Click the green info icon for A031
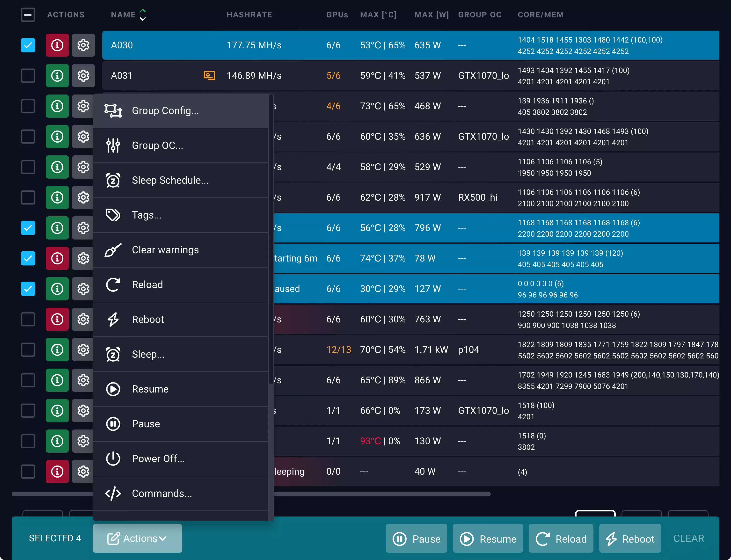Screen dimensions: 731x560 point(57,76)
